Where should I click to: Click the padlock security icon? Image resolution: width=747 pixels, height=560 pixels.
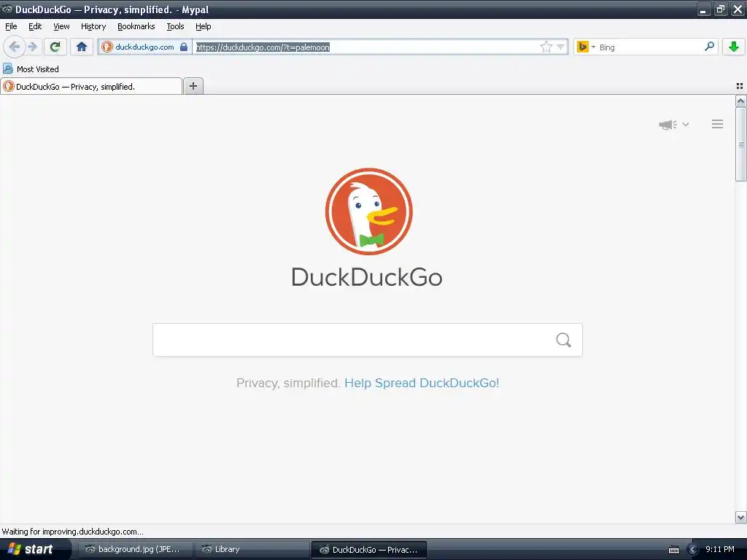[x=183, y=47]
